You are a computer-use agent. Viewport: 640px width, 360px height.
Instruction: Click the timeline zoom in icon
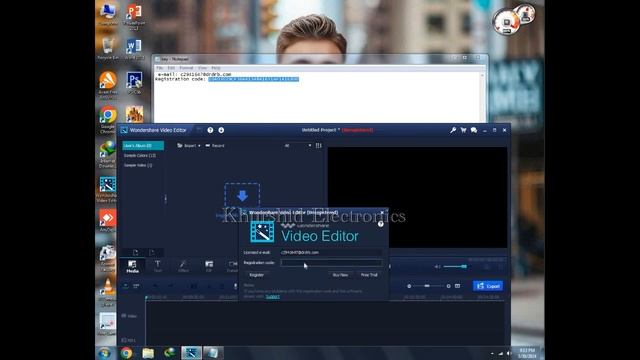pyautogui.click(x=449, y=286)
